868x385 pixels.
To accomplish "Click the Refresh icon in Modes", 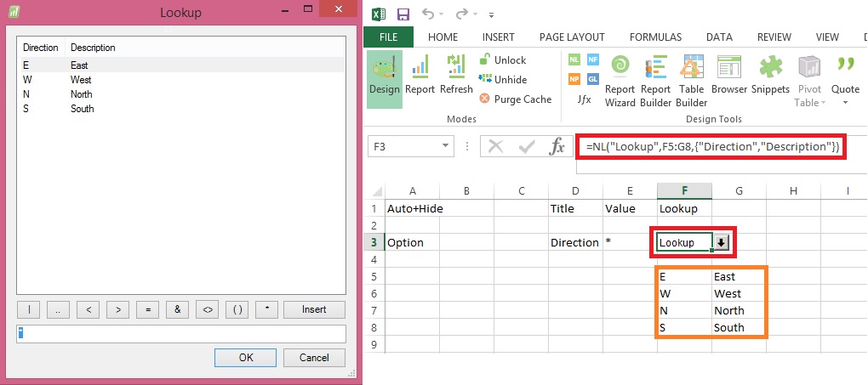I will point(456,77).
